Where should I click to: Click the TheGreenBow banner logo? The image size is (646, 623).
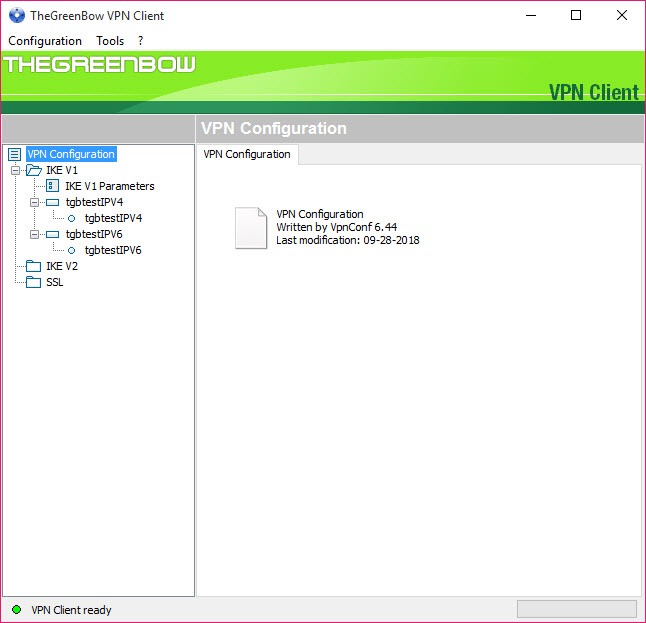point(99,65)
